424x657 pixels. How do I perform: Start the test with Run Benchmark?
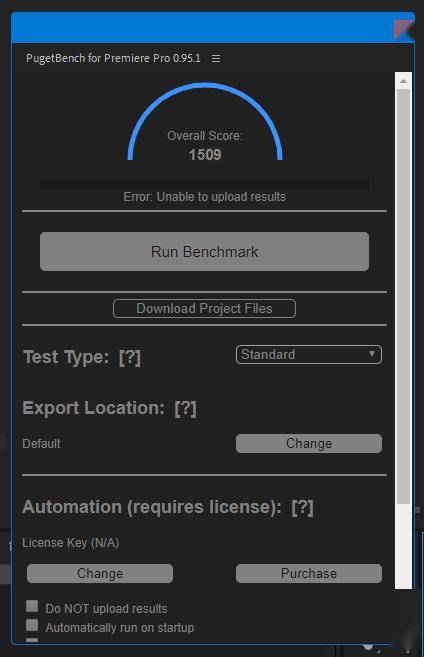pos(204,251)
